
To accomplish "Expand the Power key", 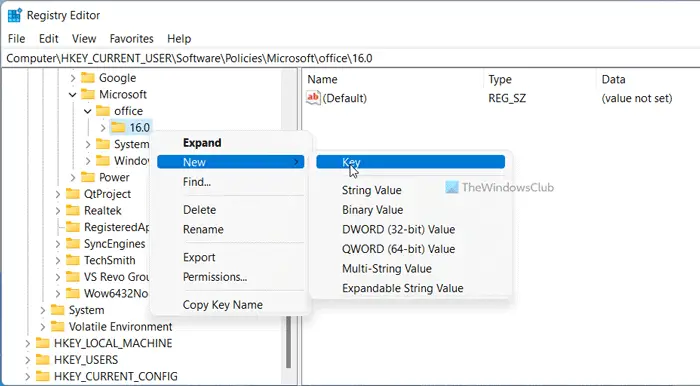I will (x=73, y=178).
